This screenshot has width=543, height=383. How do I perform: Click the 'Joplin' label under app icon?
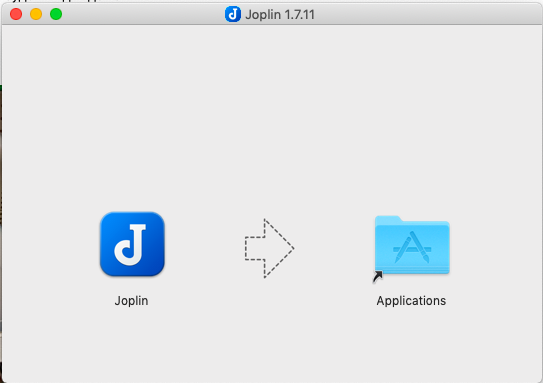click(132, 301)
